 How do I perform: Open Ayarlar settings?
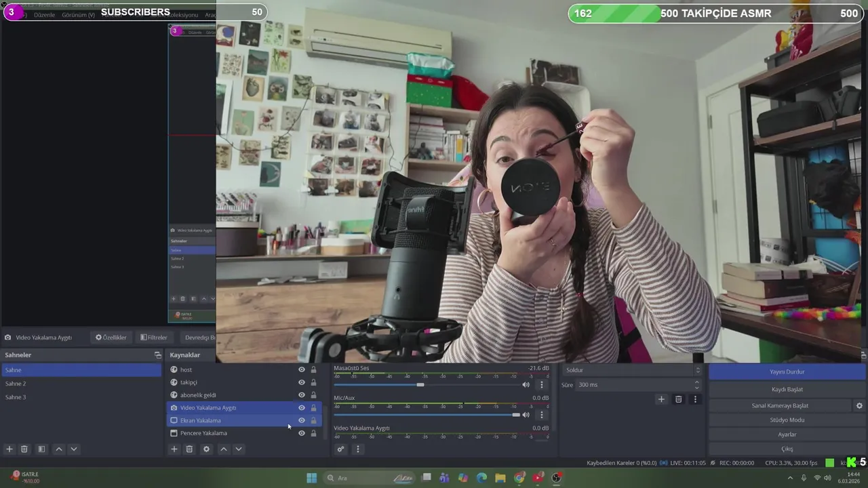point(787,434)
